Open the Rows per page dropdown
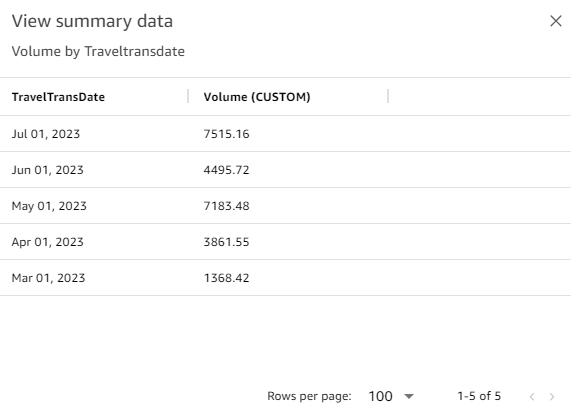The height and width of the screenshot is (418, 571). tap(409, 396)
